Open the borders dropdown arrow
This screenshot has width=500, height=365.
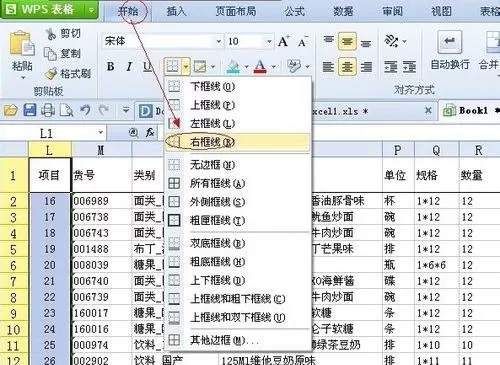[186, 67]
